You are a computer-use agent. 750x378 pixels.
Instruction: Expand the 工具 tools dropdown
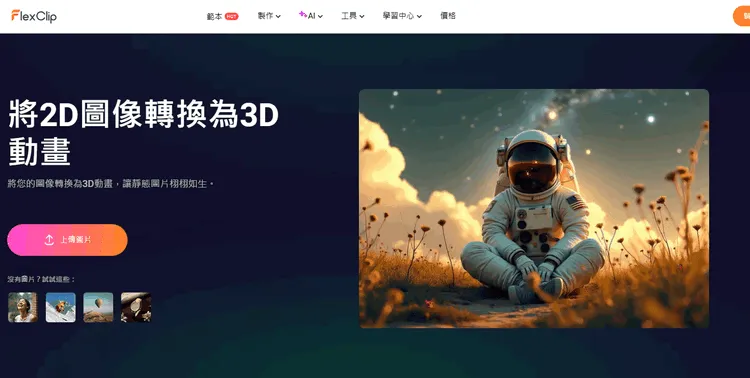pyautogui.click(x=353, y=16)
